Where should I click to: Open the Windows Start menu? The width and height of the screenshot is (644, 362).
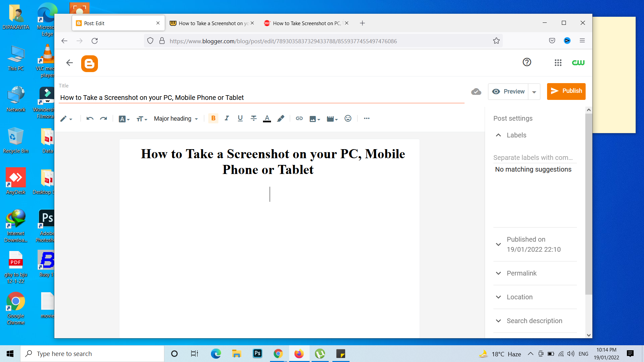tap(10, 354)
